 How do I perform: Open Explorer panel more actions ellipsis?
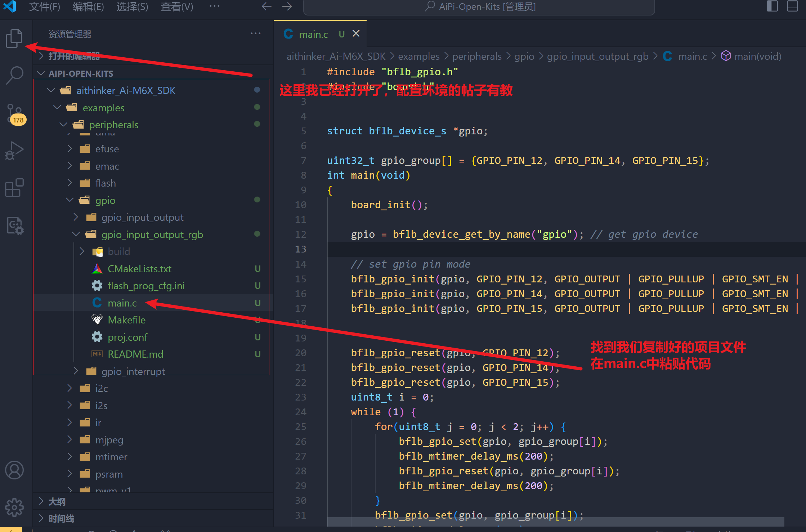click(256, 34)
